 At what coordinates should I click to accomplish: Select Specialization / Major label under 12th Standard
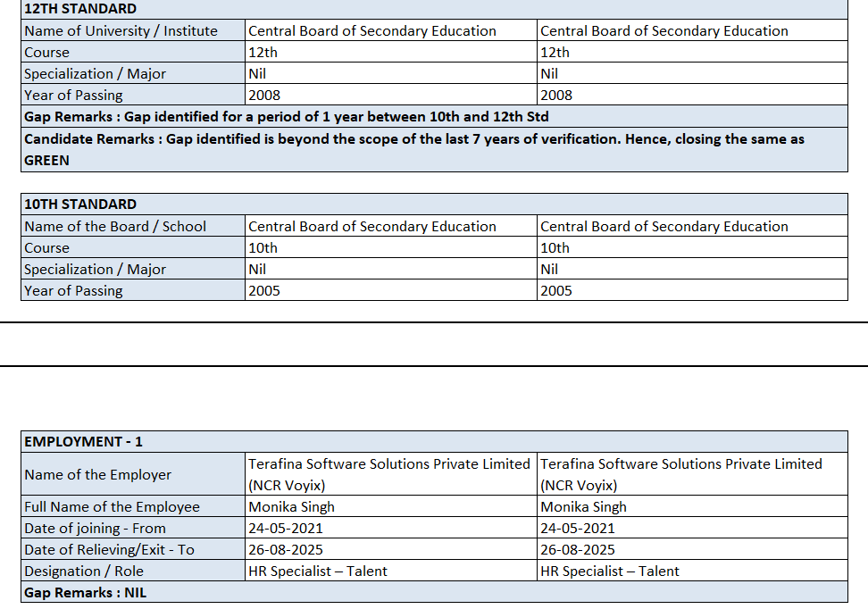click(95, 73)
